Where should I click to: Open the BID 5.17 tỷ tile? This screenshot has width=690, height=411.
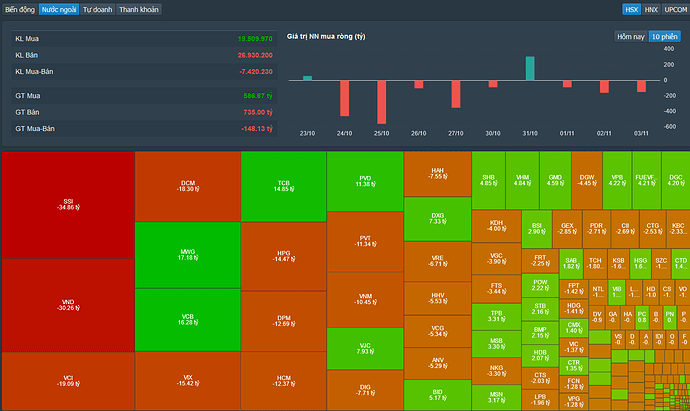click(x=438, y=395)
